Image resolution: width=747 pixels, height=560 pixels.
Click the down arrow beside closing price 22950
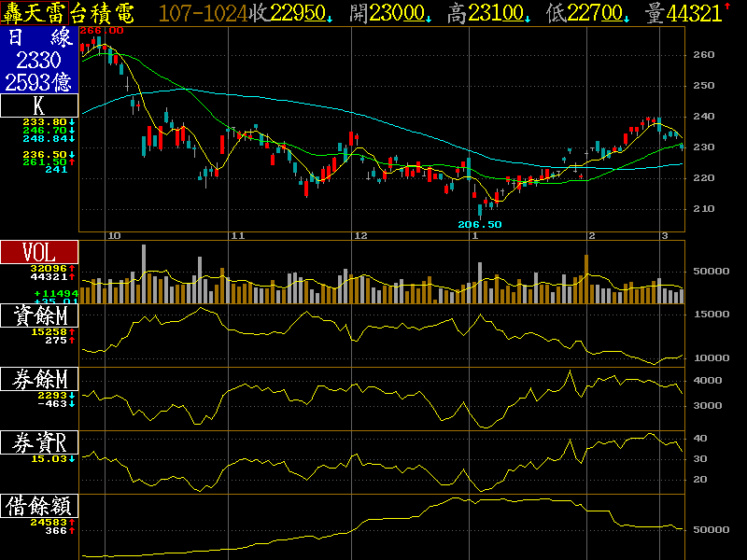(330, 18)
